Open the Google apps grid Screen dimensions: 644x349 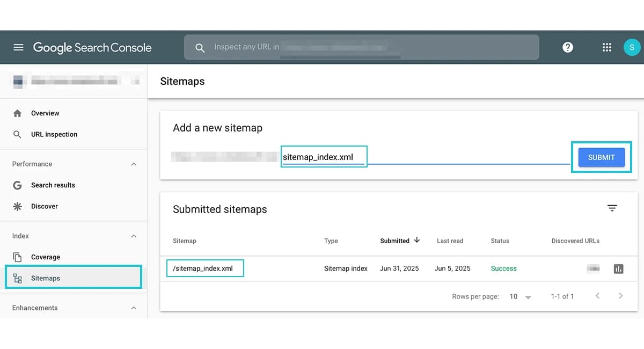tap(606, 47)
